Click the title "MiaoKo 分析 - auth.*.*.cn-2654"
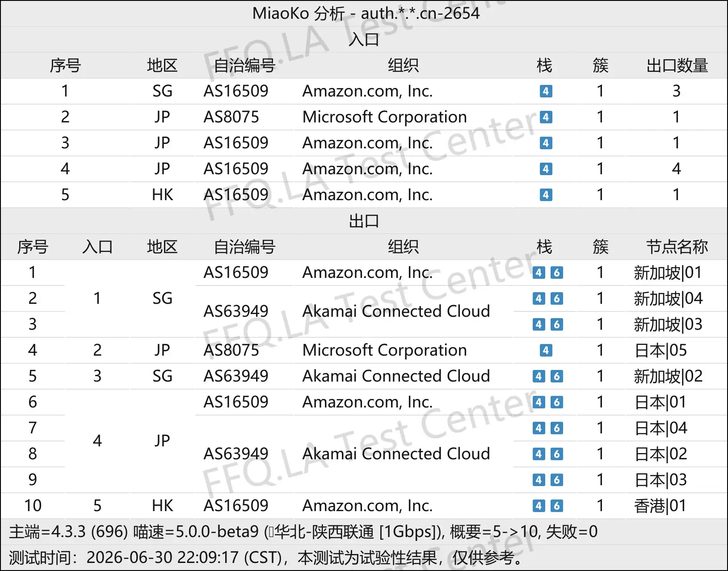 366,13
